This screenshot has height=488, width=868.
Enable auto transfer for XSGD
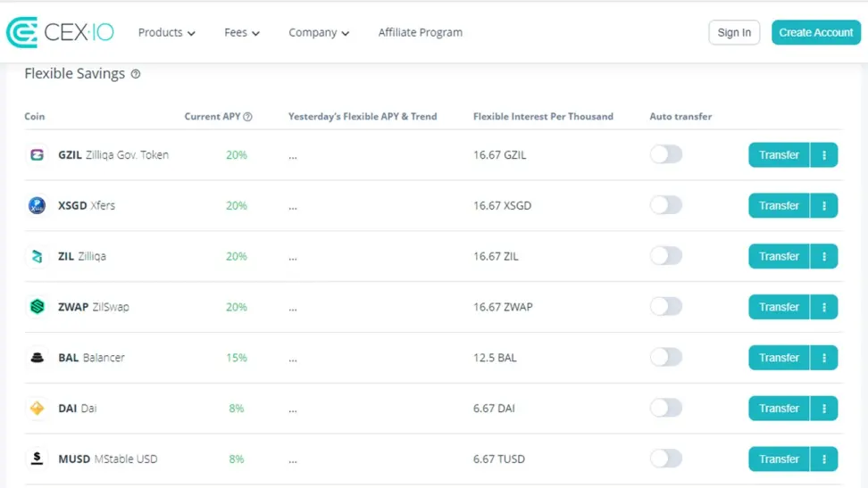[x=666, y=205]
